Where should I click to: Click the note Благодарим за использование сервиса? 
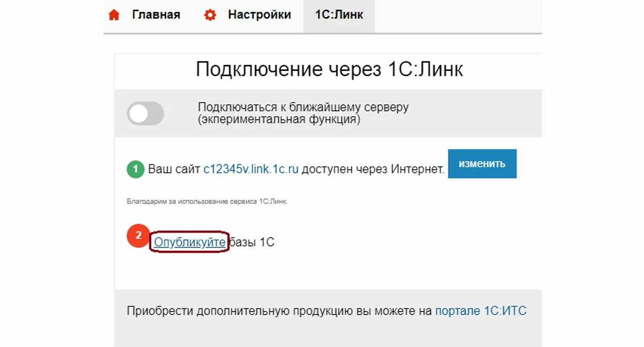pos(207,202)
